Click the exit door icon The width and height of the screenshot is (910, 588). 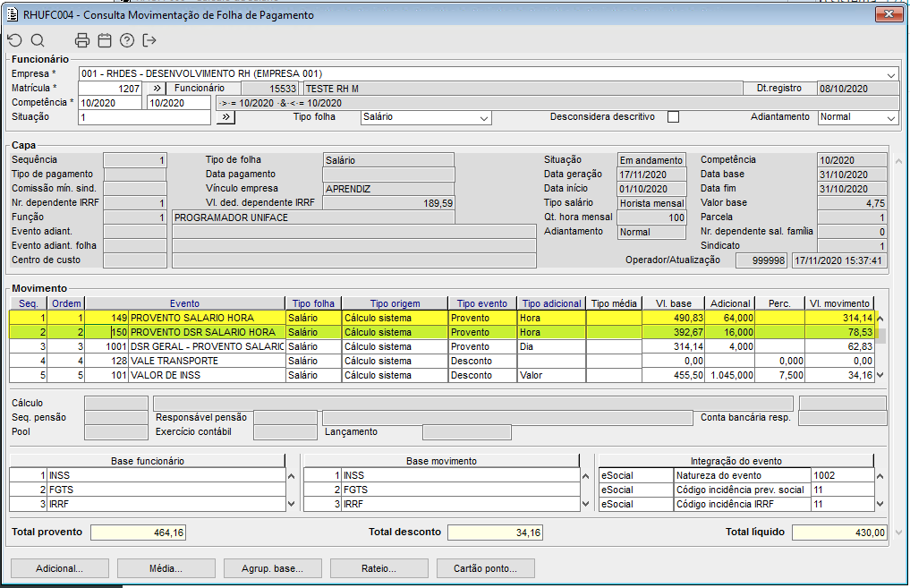[149, 40]
